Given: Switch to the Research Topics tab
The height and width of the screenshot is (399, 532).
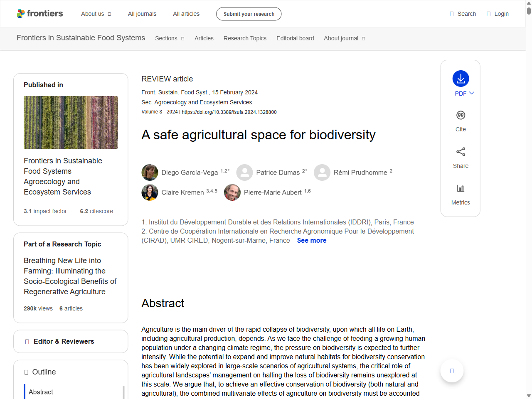Looking at the screenshot, I should point(245,38).
